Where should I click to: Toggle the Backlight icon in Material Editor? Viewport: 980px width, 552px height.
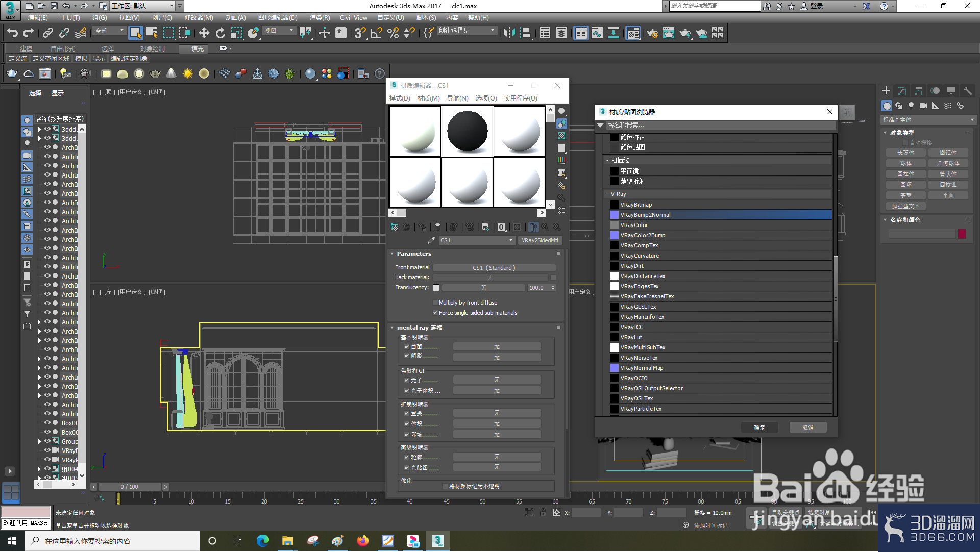[x=561, y=123]
